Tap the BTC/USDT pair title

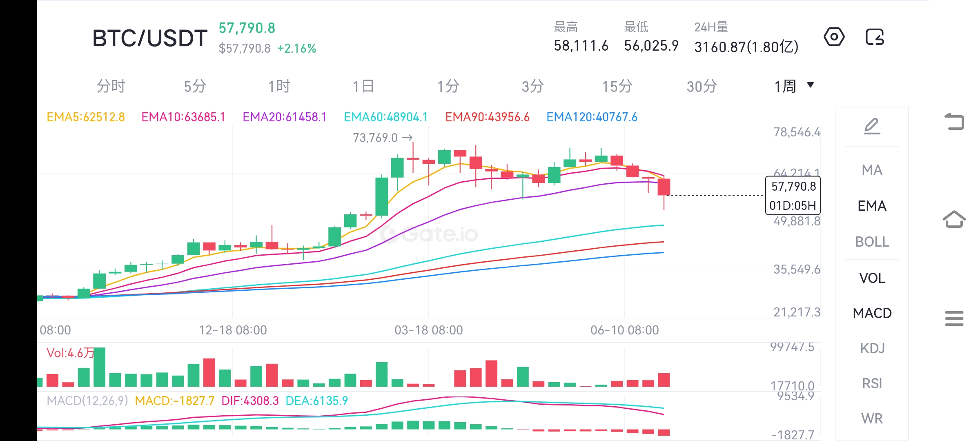(x=150, y=38)
